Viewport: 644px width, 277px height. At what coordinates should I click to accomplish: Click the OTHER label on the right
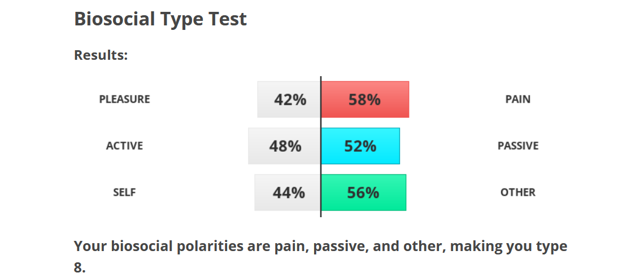[x=517, y=192]
